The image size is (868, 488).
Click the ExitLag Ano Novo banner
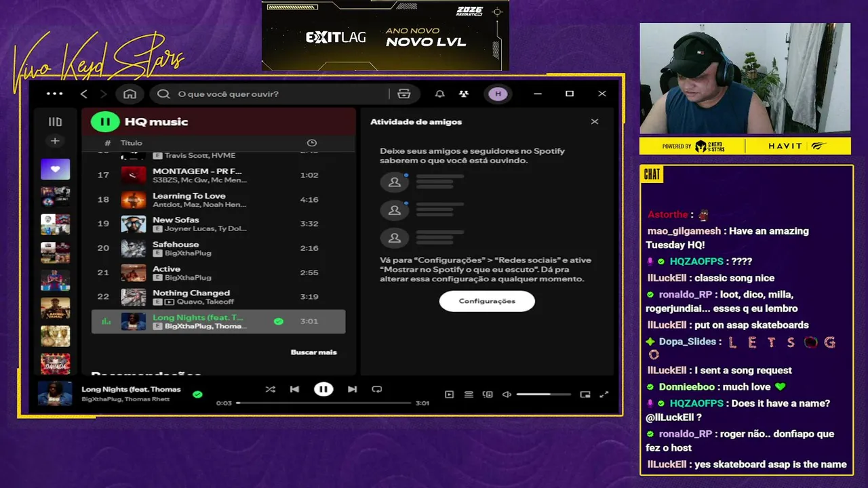coord(385,35)
